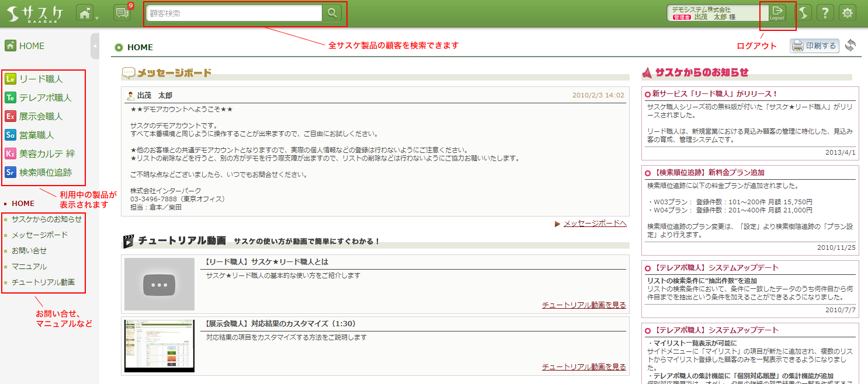The image size is (868, 384).
Task: Click the message notification icon with badge
Action: (x=123, y=13)
